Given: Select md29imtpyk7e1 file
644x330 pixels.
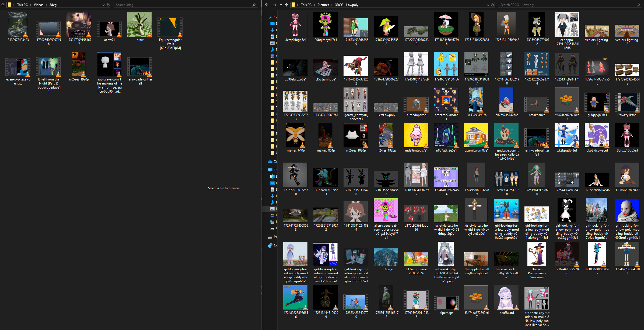Looking at the screenshot, I should 416,138.
